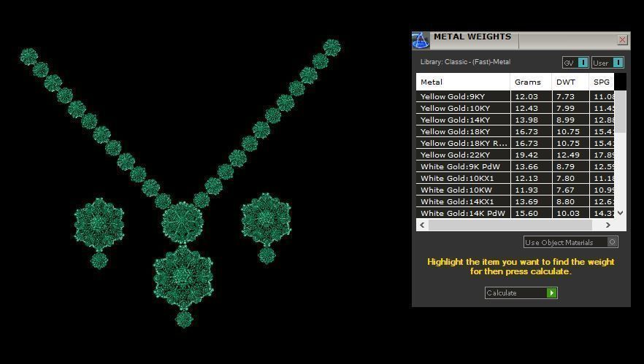Viewport: 644px width, 364px height.
Task: Click the horizontal scrollbar left arrow
Action: [x=422, y=225]
